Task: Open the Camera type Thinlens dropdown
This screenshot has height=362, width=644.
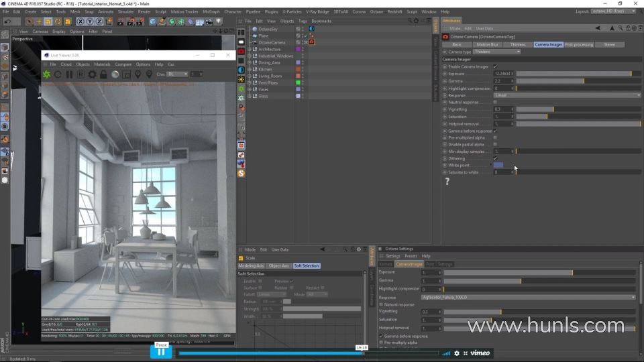Action: (x=496, y=52)
